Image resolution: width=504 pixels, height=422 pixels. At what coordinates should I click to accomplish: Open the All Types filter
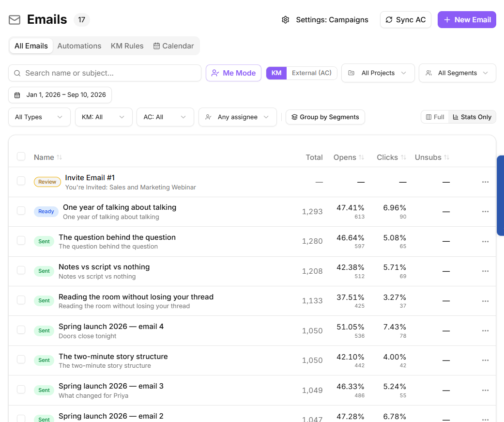39,117
